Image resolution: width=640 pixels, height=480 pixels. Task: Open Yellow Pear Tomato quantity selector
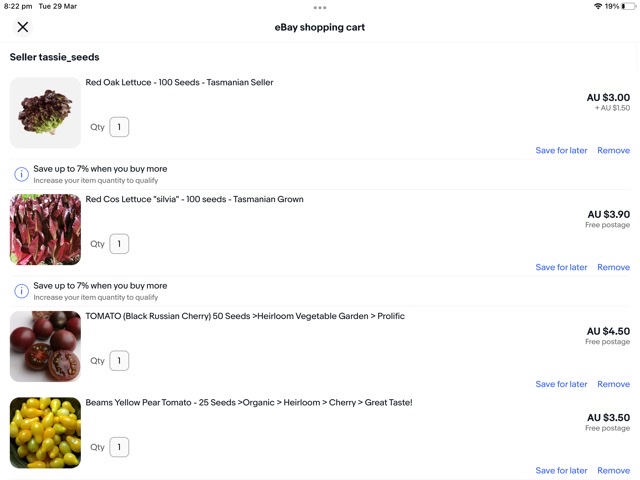(119, 447)
